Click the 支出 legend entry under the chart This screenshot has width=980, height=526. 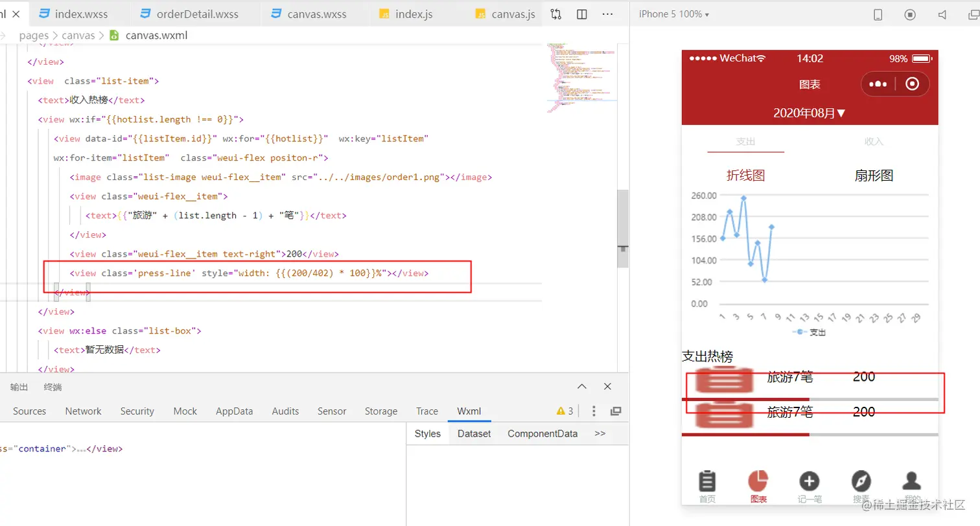(809, 332)
